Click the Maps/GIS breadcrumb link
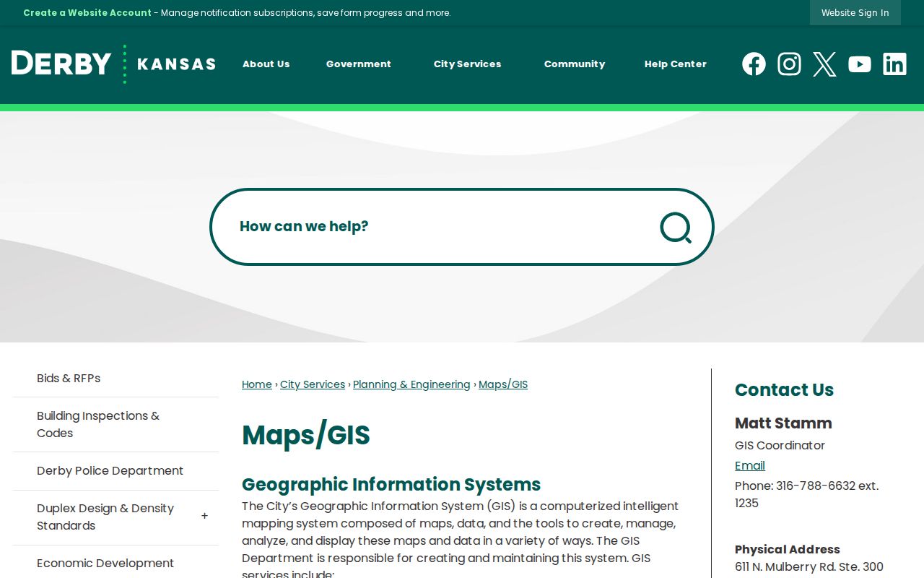924x578 pixels. (x=503, y=384)
